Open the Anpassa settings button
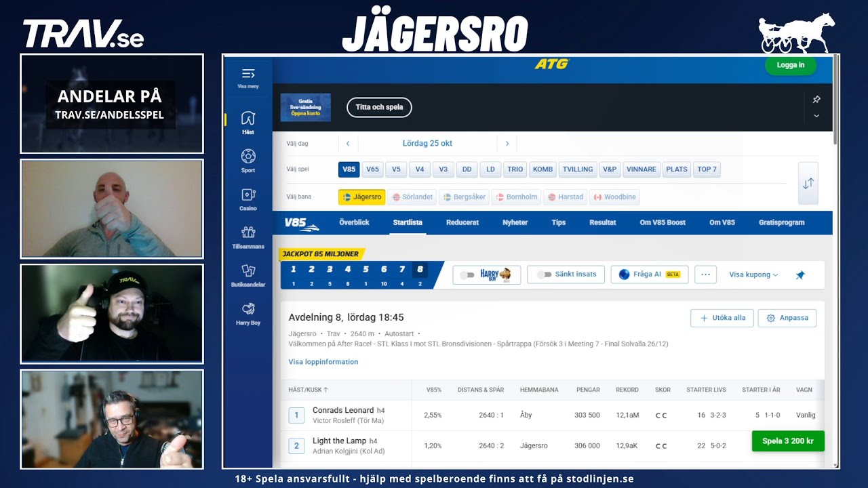Viewport: 868px width, 488px height. (x=787, y=318)
